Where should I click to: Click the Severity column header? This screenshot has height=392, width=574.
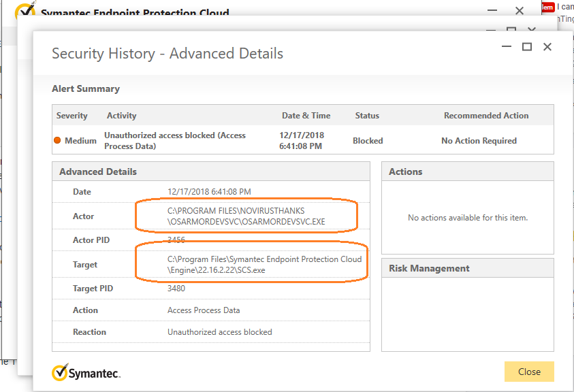pyautogui.click(x=72, y=116)
